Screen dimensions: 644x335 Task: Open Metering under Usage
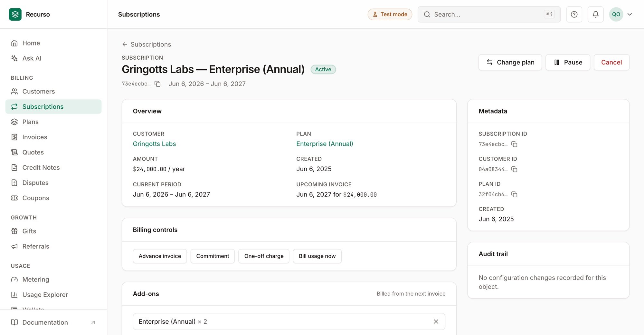click(x=53, y=279)
